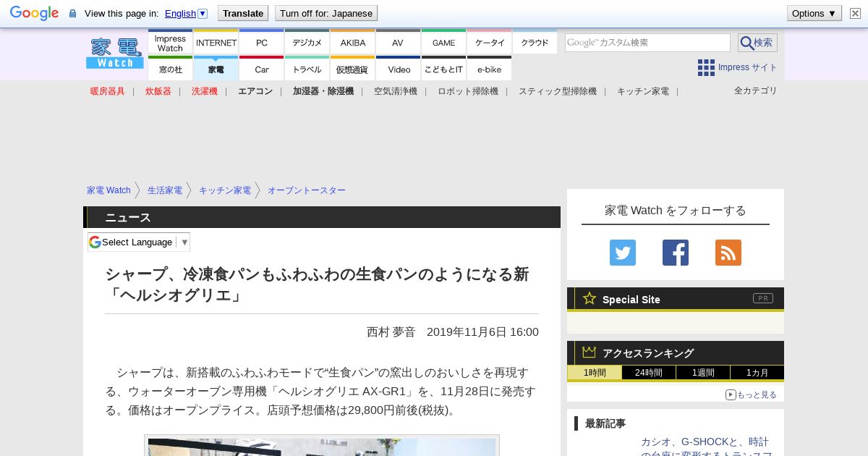868x456 pixels.
Task: Click the Facebook follow icon
Action: [676, 253]
